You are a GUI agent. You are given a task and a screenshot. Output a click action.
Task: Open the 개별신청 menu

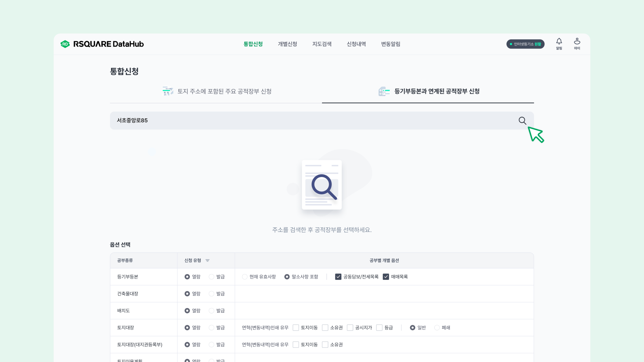(287, 44)
